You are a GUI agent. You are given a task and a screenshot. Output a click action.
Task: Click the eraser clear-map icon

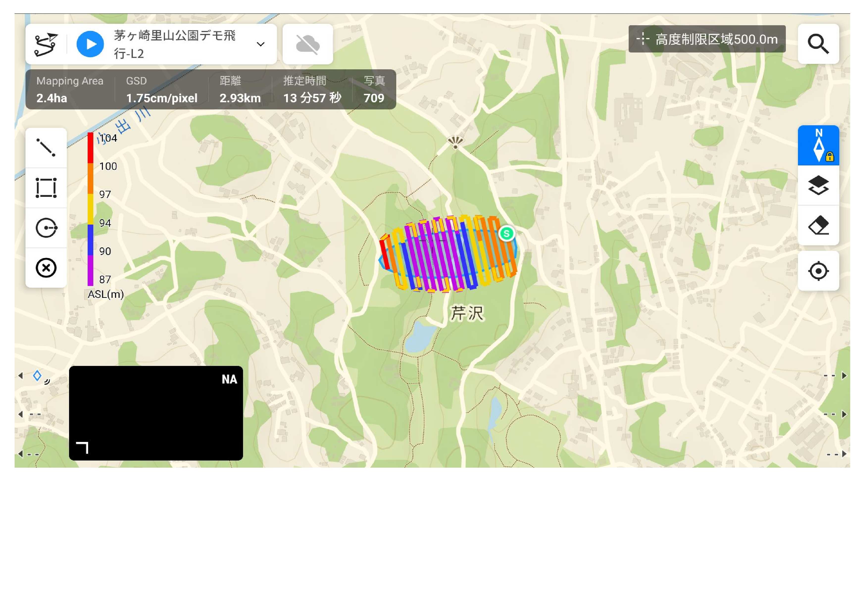click(x=818, y=225)
